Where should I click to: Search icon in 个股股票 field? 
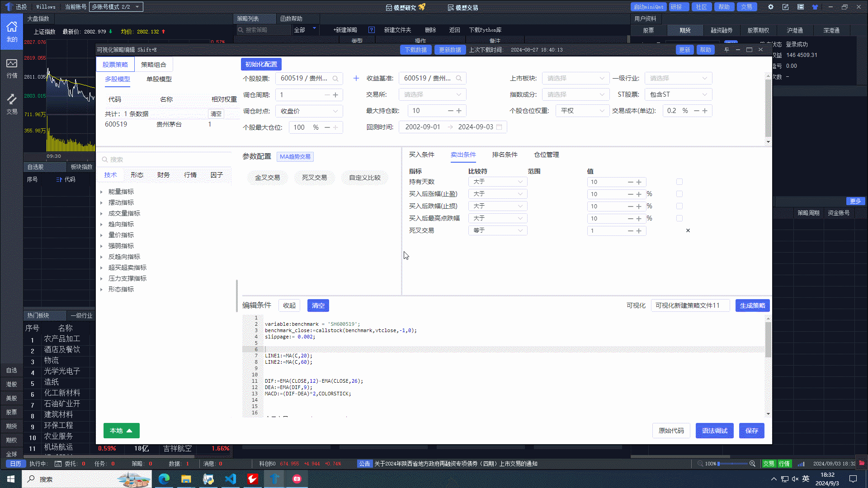click(335, 78)
